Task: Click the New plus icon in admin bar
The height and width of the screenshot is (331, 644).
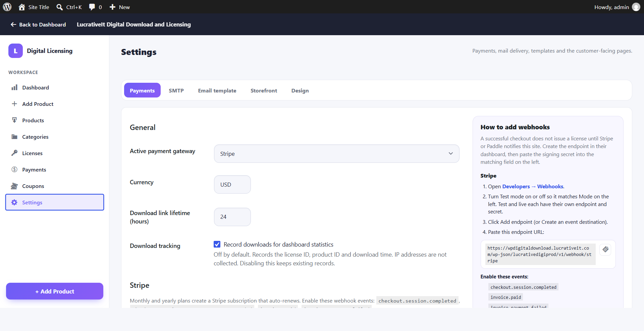Action: (x=112, y=7)
